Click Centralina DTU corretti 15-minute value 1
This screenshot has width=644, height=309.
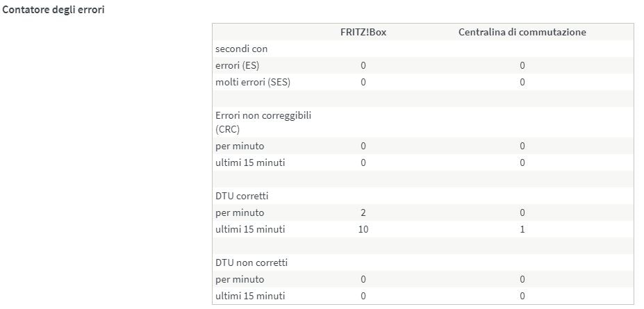(x=522, y=229)
